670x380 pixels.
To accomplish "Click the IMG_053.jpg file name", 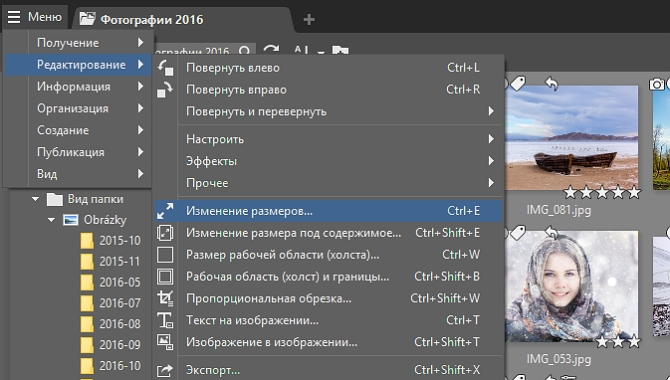I will pyautogui.click(x=559, y=359).
